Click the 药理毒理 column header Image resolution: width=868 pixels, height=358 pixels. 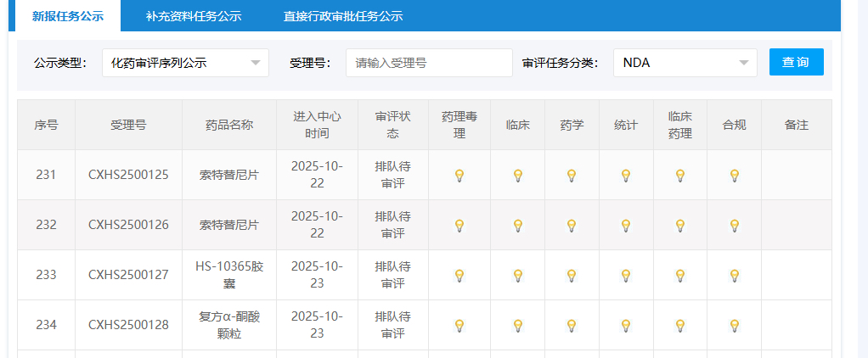pos(459,125)
